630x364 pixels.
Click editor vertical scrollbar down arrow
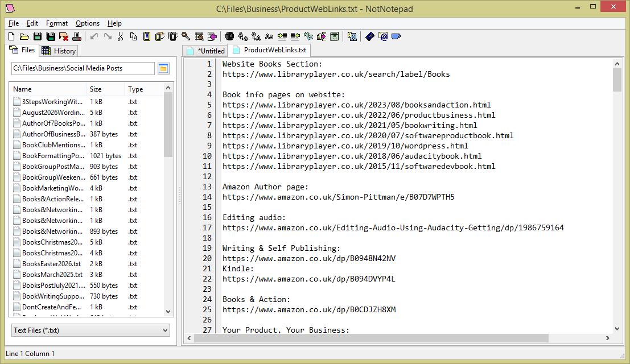click(617, 329)
